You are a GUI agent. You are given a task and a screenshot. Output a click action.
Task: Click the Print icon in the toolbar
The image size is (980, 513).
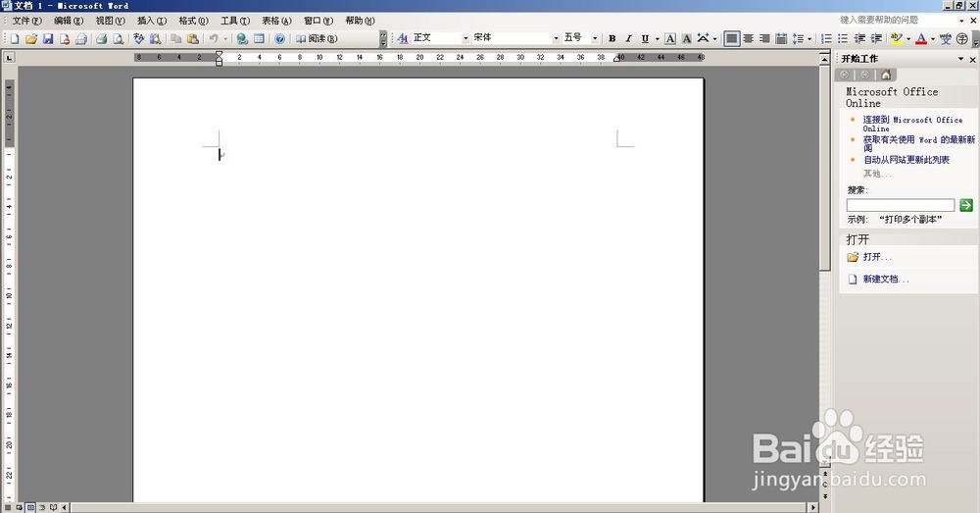[x=101, y=39]
